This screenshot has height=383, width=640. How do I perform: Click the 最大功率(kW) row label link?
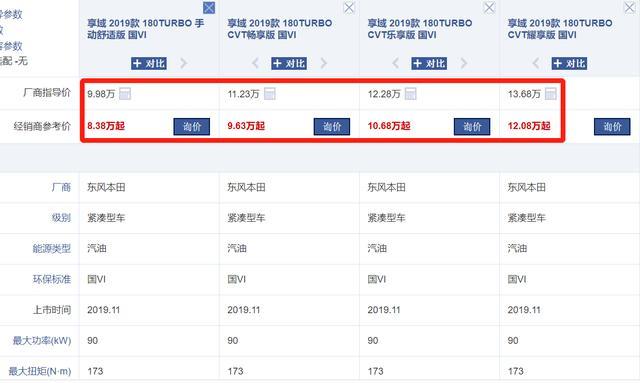pos(42,340)
